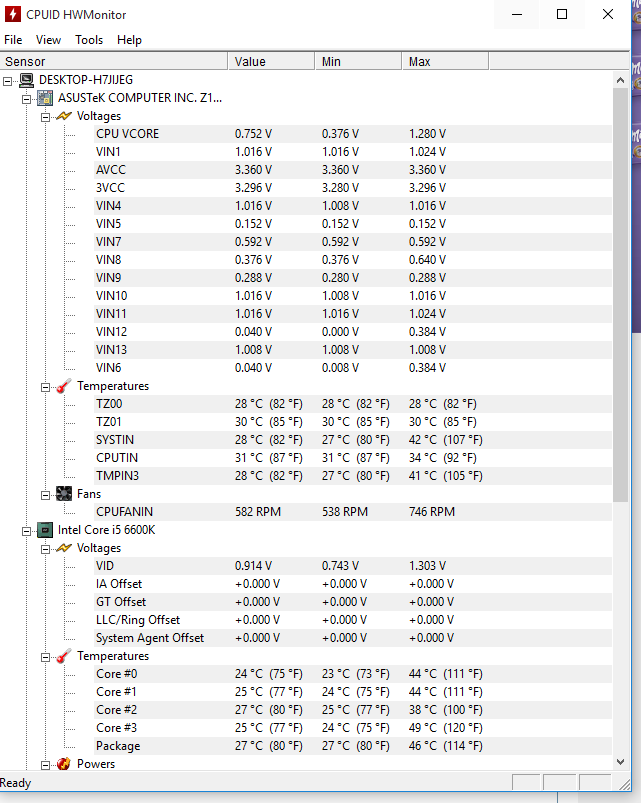Open the File menu
The width and height of the screenshot is (641, 803).
pyautogui.click(x=13, y=40)
